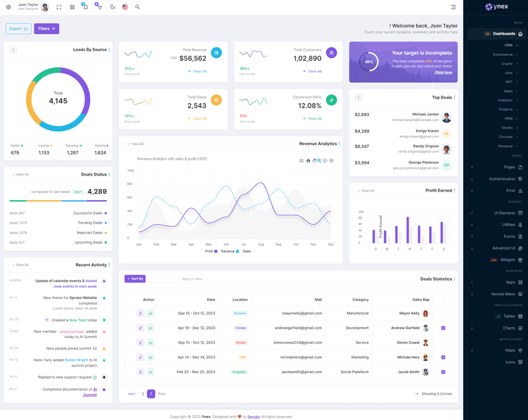
Task: Open the shopping cart icon
Action: 99,7
